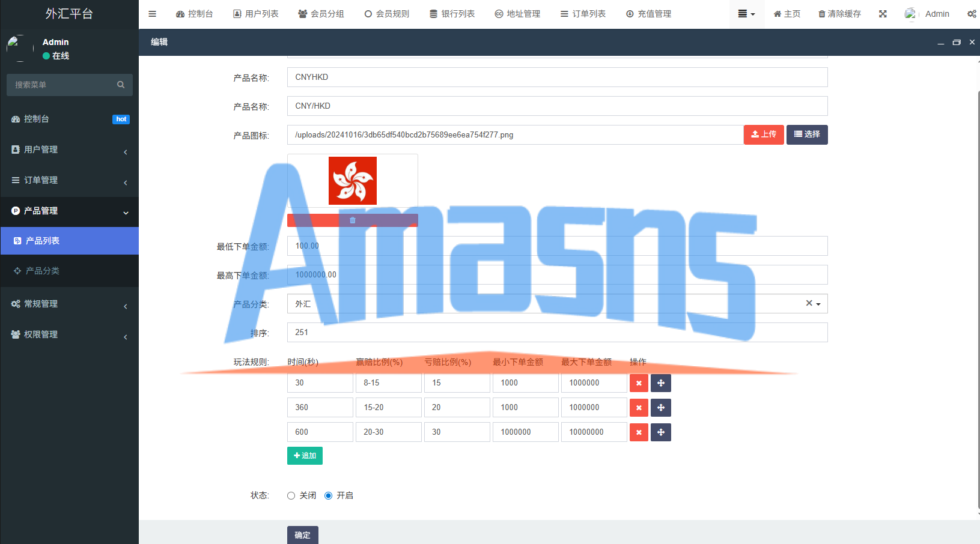Image resolution: width=980 pixels, height=544 pixels.
Task: Clear the 外汇 category selection with the X
Action: tap(809, 303)
